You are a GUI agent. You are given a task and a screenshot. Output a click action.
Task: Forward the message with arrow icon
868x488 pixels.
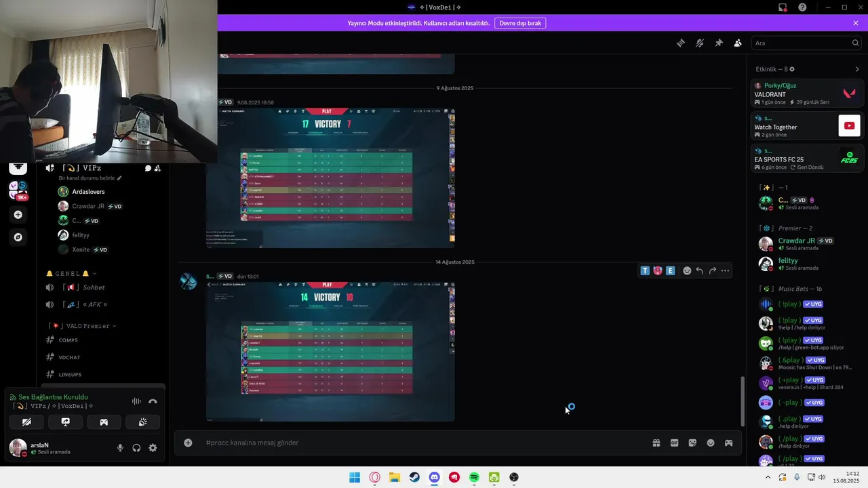point(713,270)
